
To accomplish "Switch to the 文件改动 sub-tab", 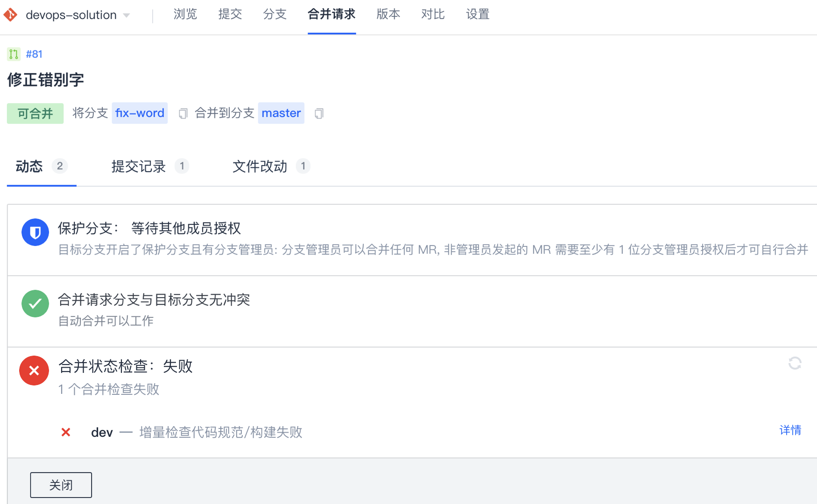I will point(271,166).
